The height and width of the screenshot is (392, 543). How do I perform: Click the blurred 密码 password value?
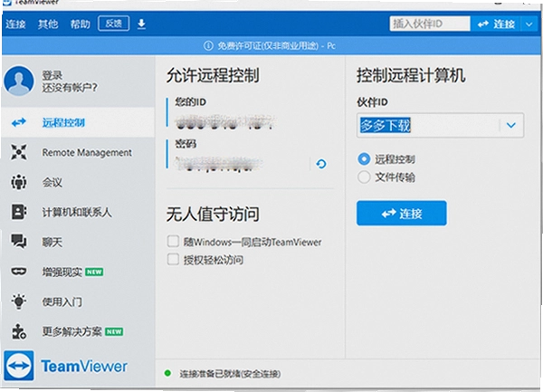(x=218, y=164)
